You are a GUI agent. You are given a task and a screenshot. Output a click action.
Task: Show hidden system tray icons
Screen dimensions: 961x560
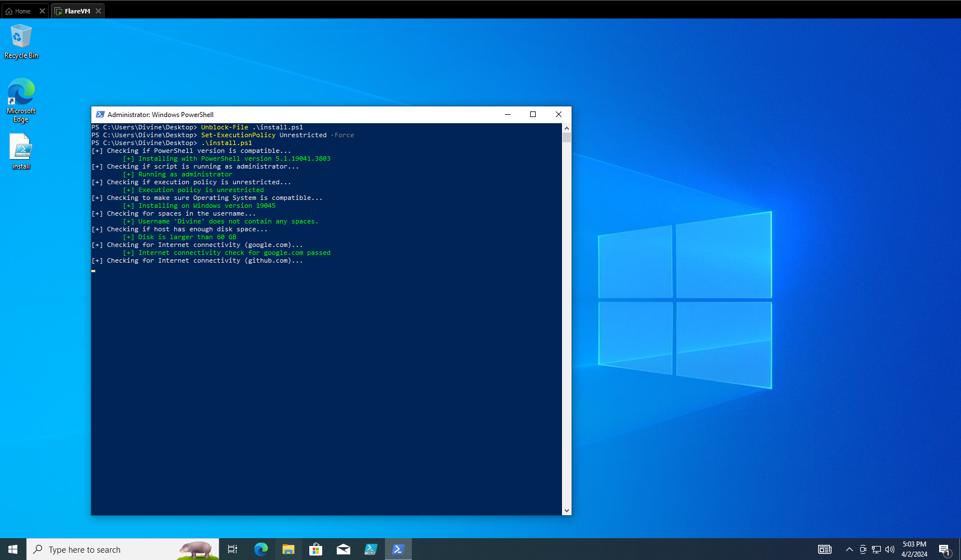849,549
